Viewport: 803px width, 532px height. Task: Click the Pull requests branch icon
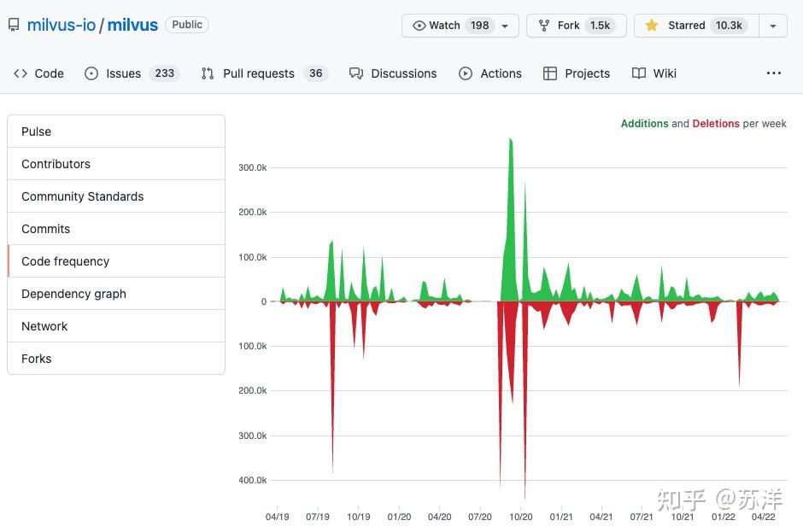coord(208,73)
